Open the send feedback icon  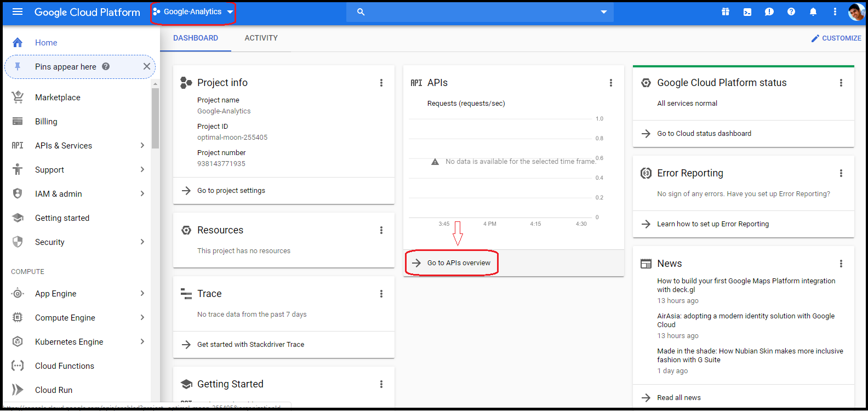769,12
